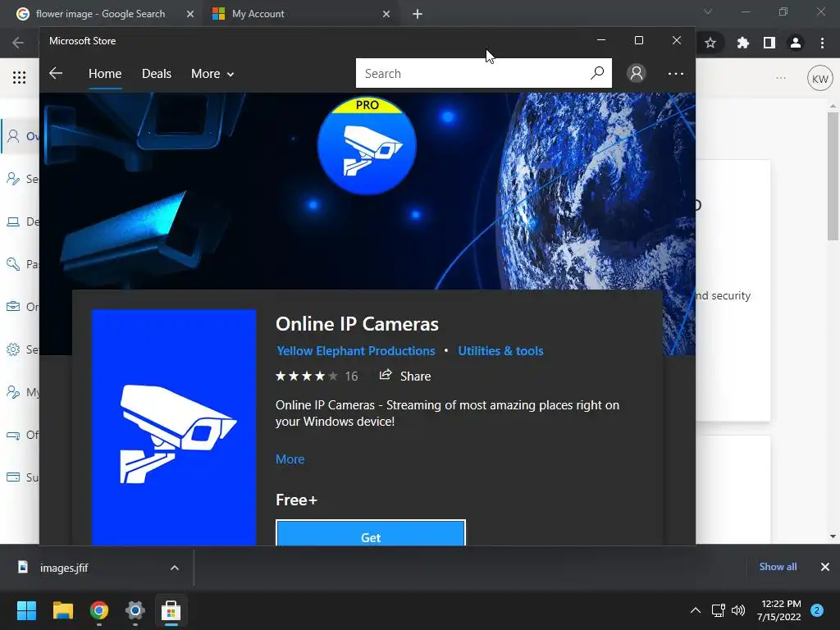Open the Store three-dots more options menu

676,73
